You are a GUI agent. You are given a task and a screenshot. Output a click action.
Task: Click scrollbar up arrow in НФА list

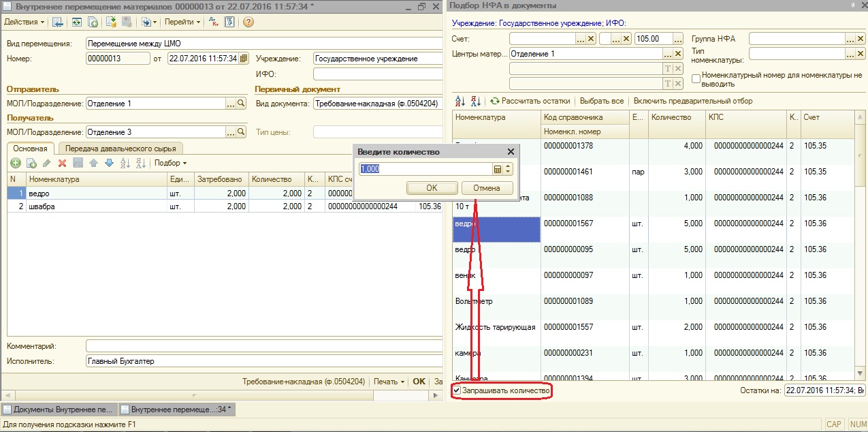(x=861, y=116)
